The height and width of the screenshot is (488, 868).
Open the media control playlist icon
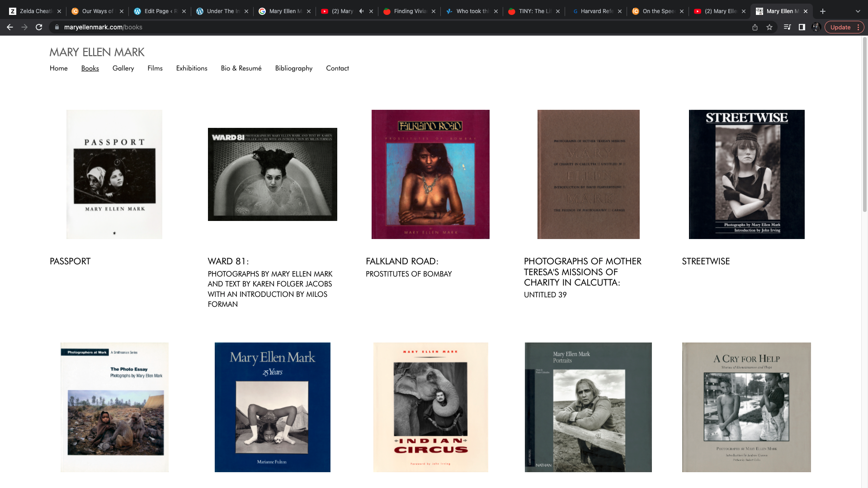point(787,27)
